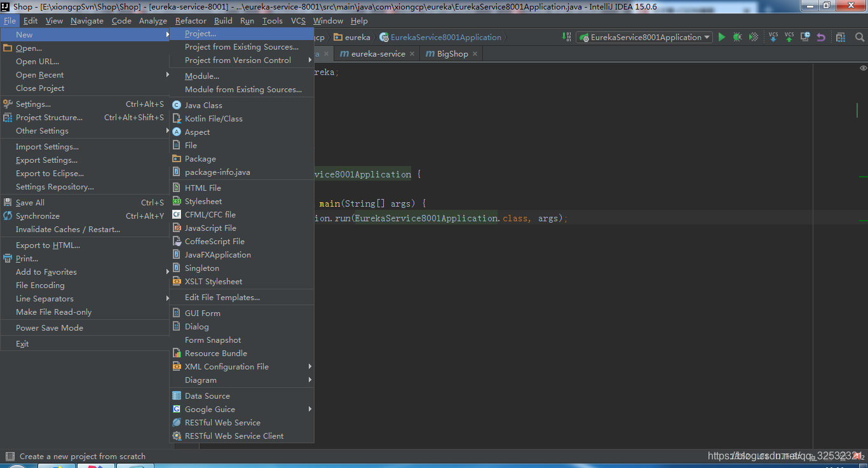Expand Project from Version Control submenu
The height and width of the screenshot is (468, 868).
point(242,60)
